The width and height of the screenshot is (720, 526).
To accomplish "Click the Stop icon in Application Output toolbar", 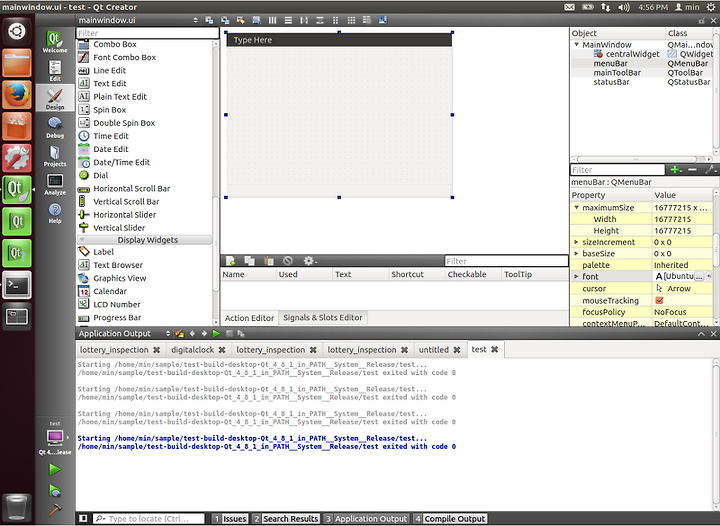I will point(229,333).
